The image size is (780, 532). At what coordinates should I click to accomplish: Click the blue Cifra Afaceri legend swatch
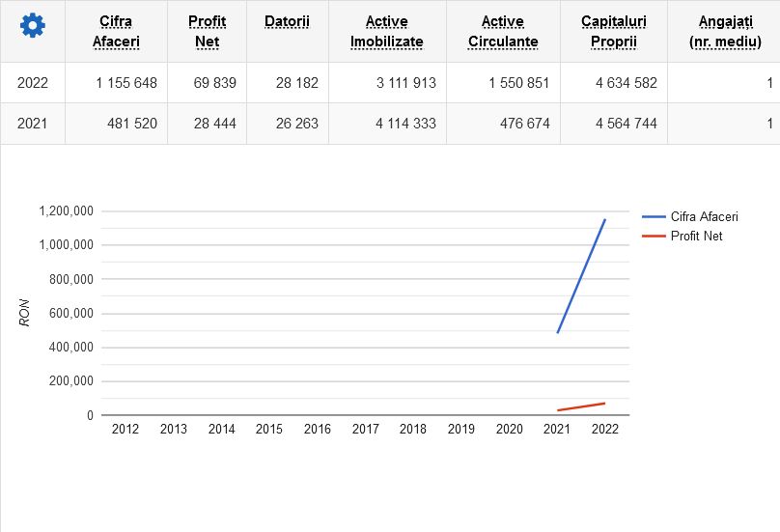(x=654, y=217)
